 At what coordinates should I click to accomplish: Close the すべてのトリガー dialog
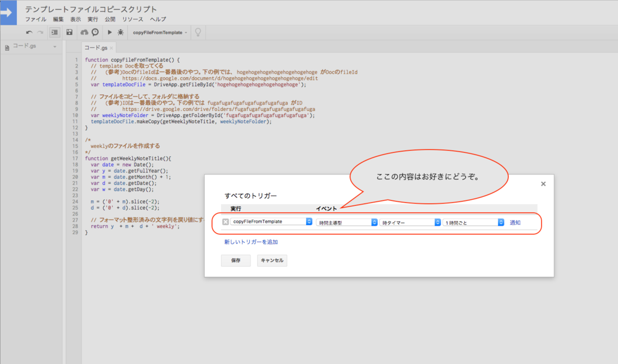point(543,184)
